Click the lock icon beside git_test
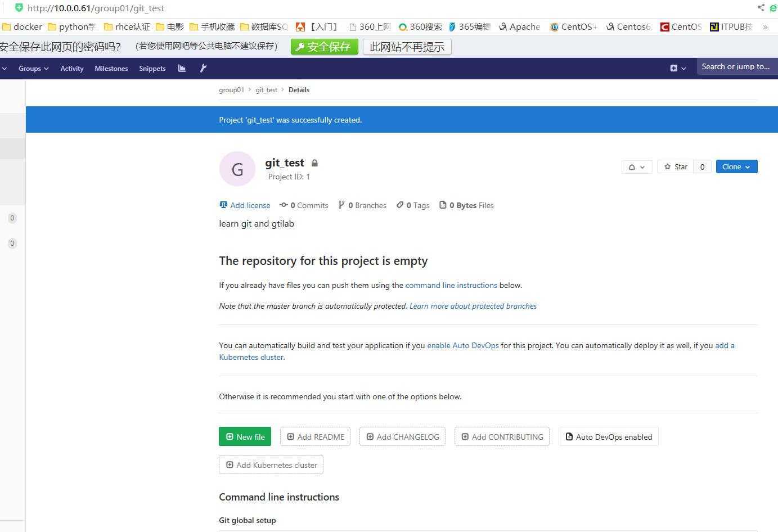The width and height of the screenshot is (778, 532). point(314,163)
